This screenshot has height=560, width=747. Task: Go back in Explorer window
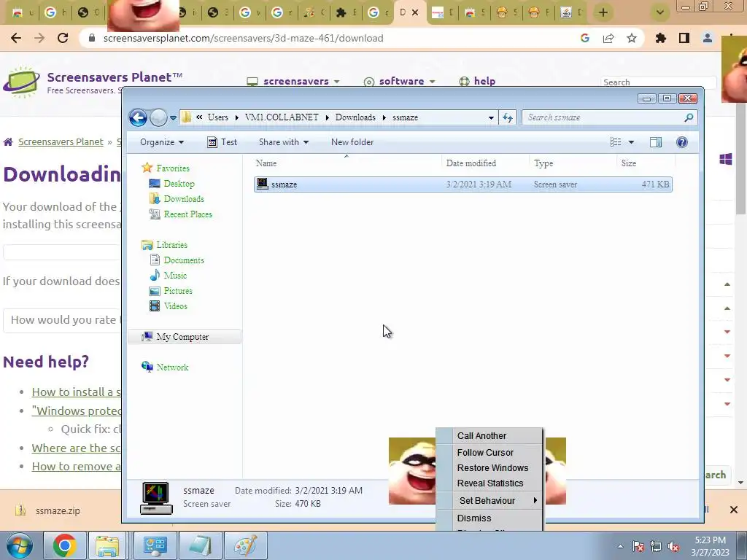(138, 117)
